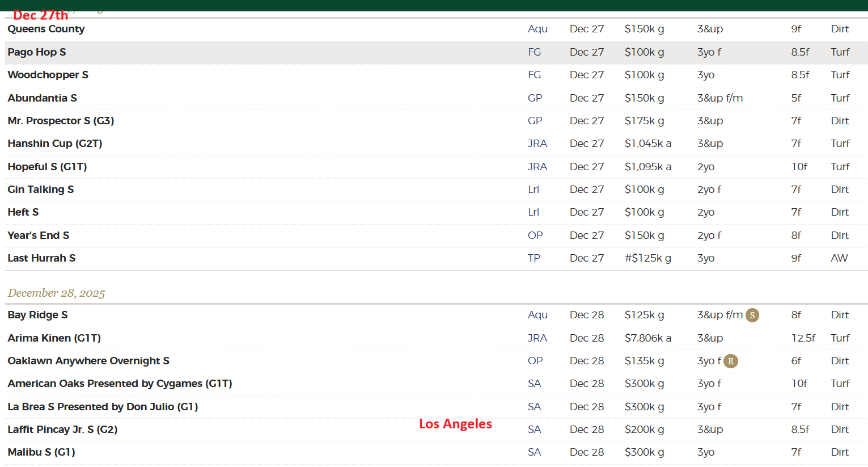The image size is (868, 467).
Task: Click the December 28, 2025 date heading
Action: 56,293
